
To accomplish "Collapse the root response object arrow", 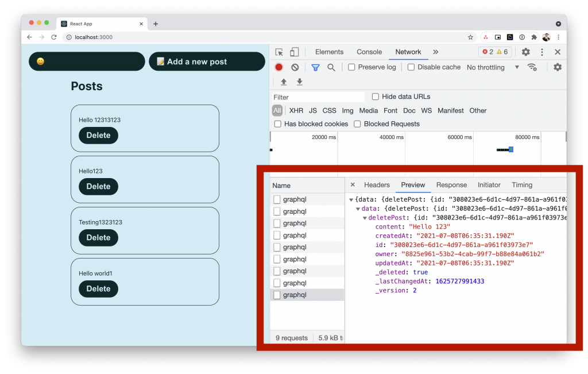I will click(351, 199).
